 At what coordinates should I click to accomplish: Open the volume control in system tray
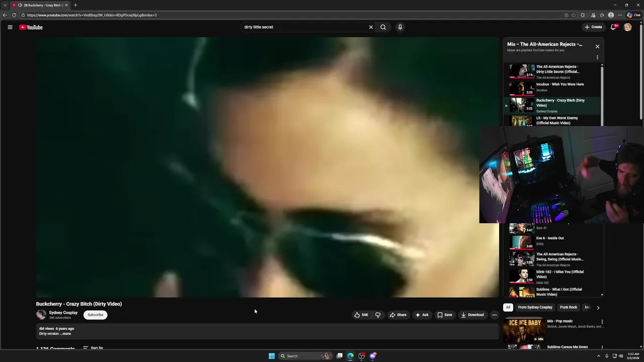620,356
